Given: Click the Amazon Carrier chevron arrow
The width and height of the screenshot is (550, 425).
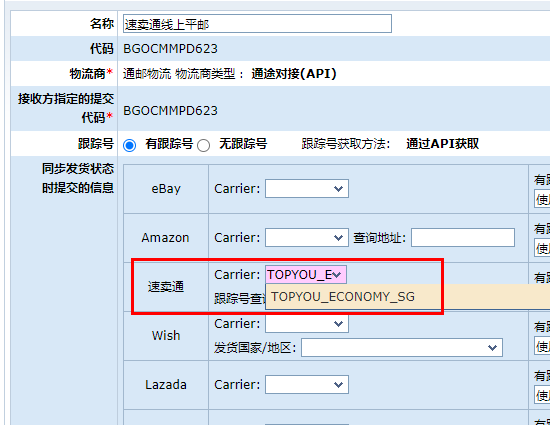Looking at the screenshot, I should (x=338, y=238).
